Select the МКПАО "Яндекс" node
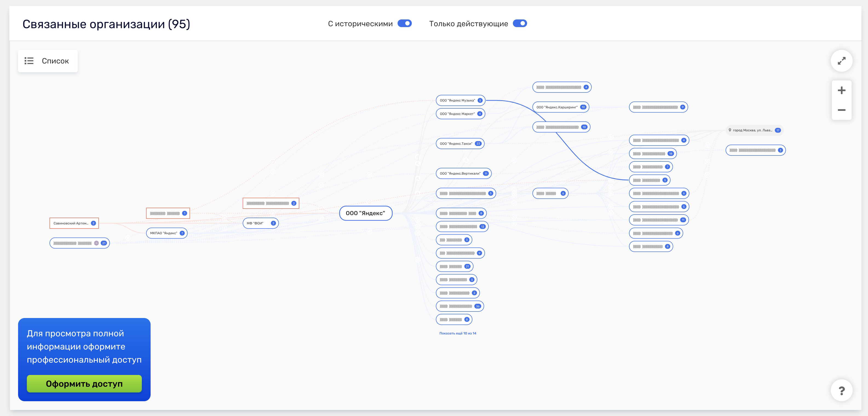 click(x=167, y=233)
